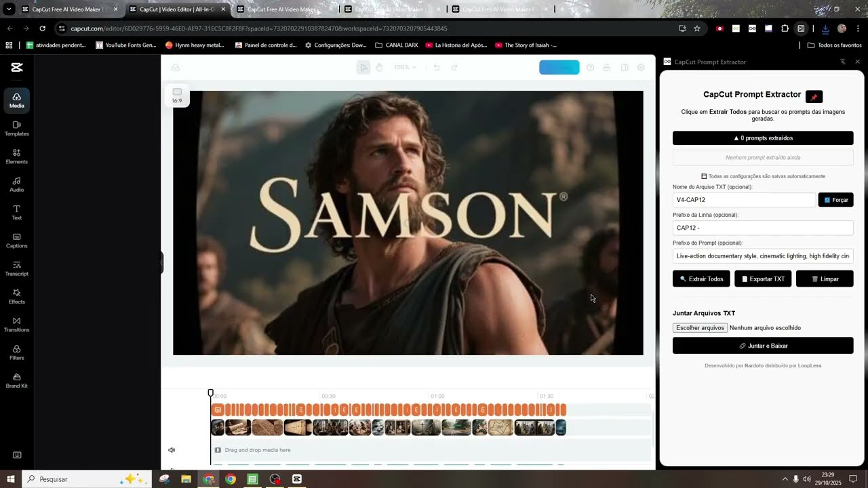Mute the timeline audio track
Image resolution: width=868 pixels, height=488 pixels.
172,450
